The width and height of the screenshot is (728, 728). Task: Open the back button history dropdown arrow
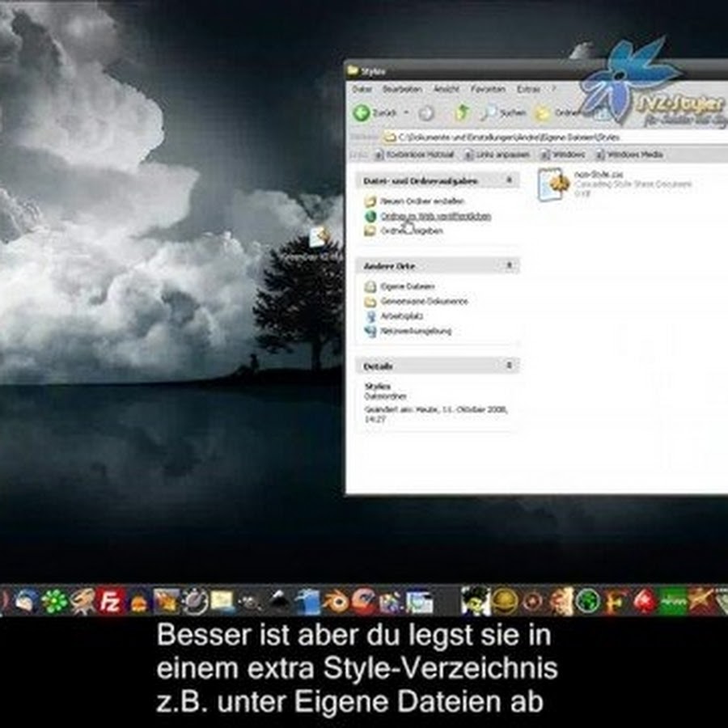pos(407,113)
